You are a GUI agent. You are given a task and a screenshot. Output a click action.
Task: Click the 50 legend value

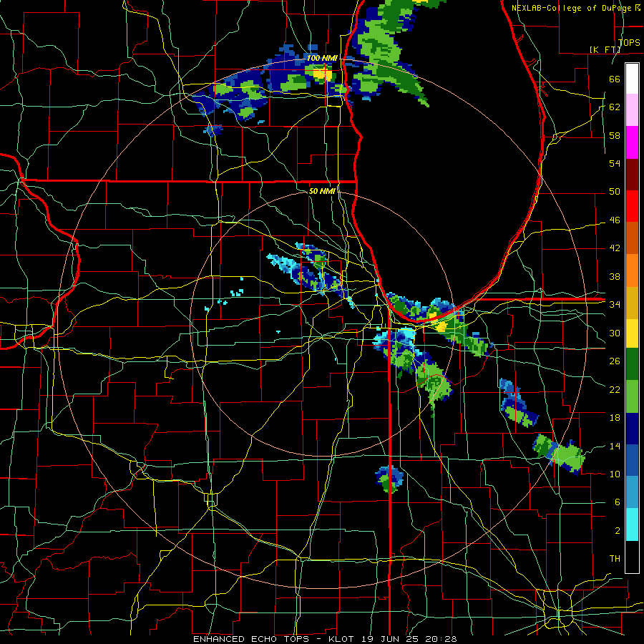(x=615, y=192)
